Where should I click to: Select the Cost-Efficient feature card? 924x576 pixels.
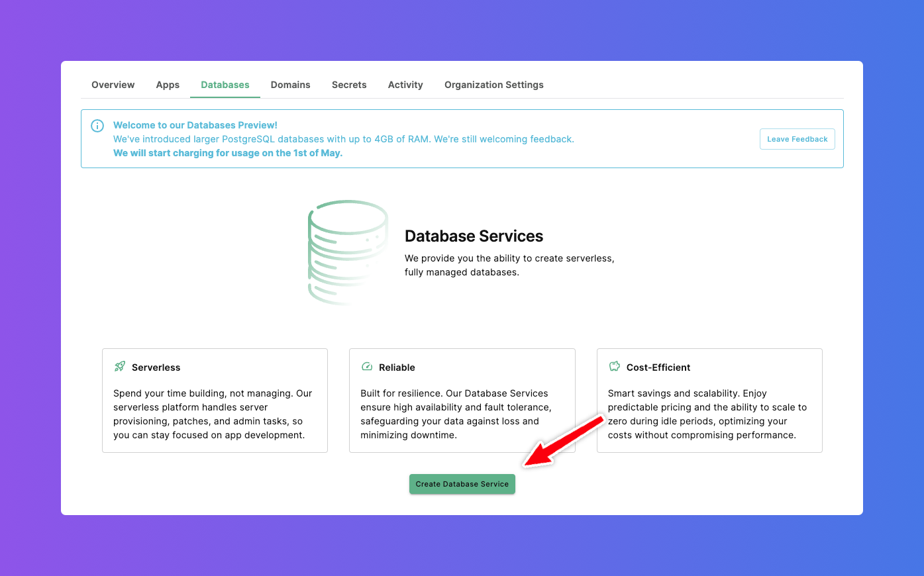[x=709, y=400]
